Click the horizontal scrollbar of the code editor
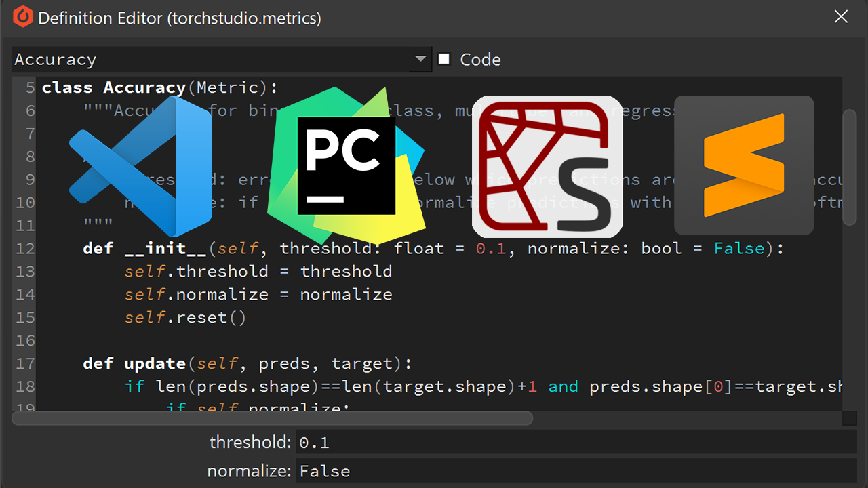Screen dimensions: 868x488 click(272, 418)
